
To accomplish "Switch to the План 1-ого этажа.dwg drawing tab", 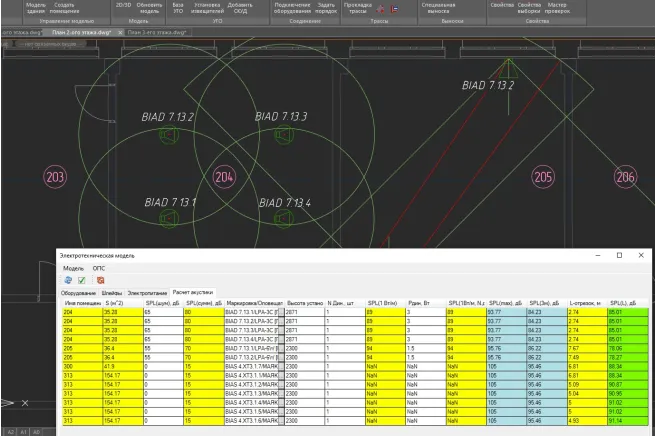I will pos(85,32).
